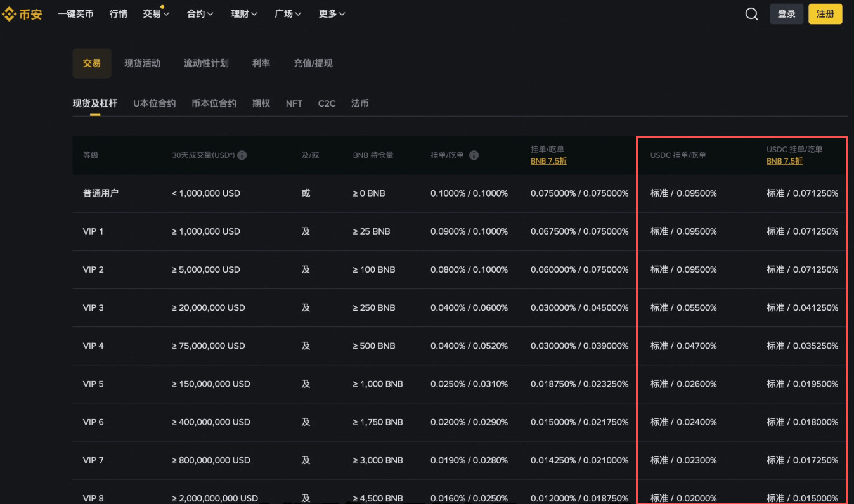Switch to the 法币 tab
854x504 pixels.
[359, 103]
